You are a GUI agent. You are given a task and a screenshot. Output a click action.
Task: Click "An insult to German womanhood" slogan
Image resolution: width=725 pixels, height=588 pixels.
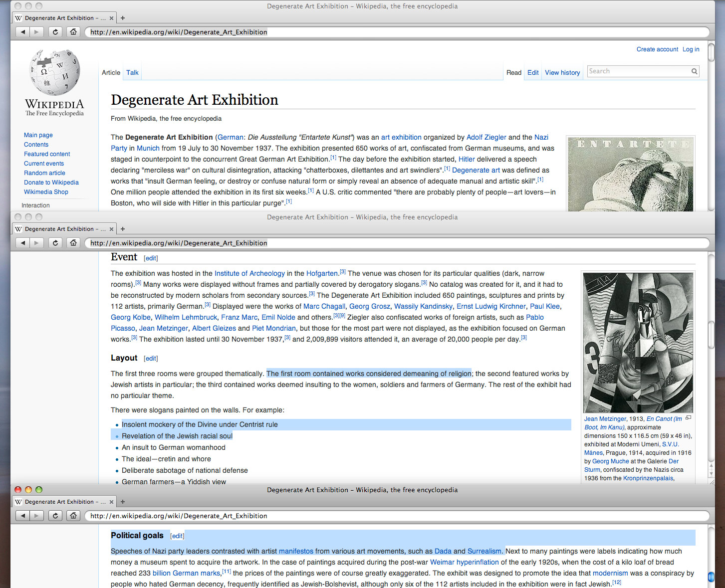pyautogui.click(x=174, y=447)
